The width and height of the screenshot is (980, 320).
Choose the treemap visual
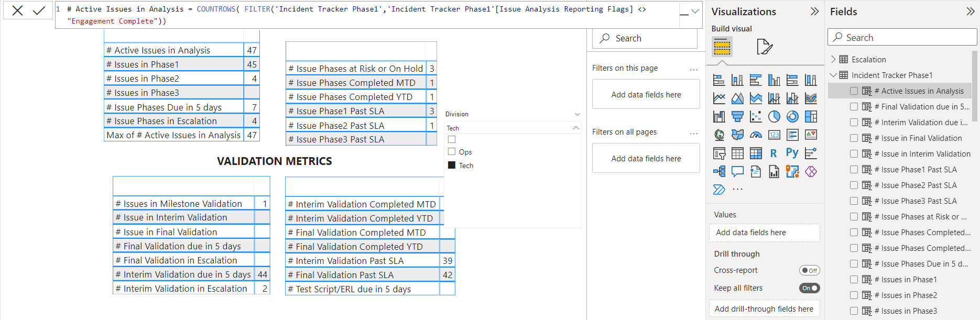click(x=811, y=117)
